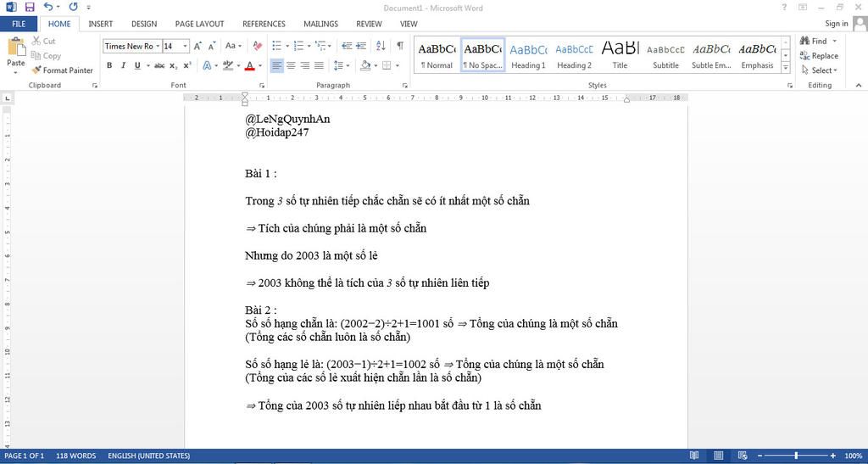Toggle Print Layout view in status bar
Viewport: 868px width, 464px height.
tap(719, 456)
